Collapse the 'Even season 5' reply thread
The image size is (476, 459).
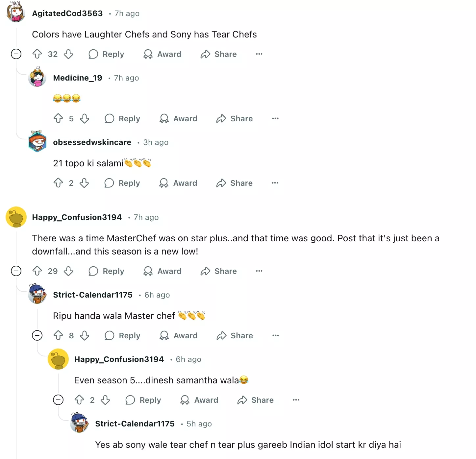click(58, 400)
